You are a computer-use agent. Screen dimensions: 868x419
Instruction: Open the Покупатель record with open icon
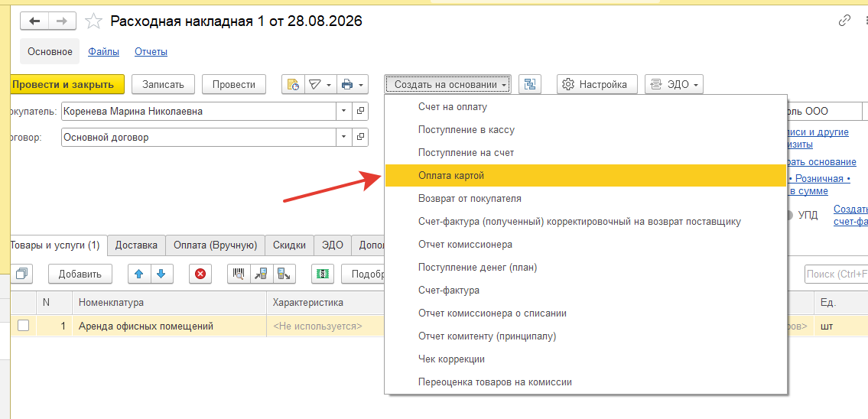pyautogui.click(x=360, y=112)
